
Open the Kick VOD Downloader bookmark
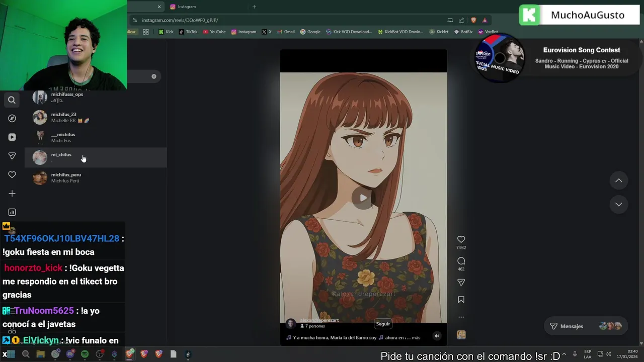349,32
